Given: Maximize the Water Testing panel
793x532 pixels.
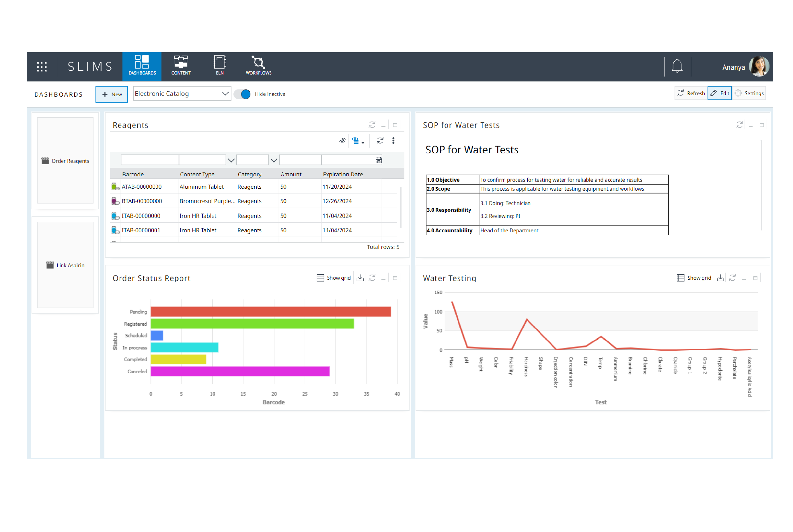Looking at the screenshot, I should pos(755,278).
